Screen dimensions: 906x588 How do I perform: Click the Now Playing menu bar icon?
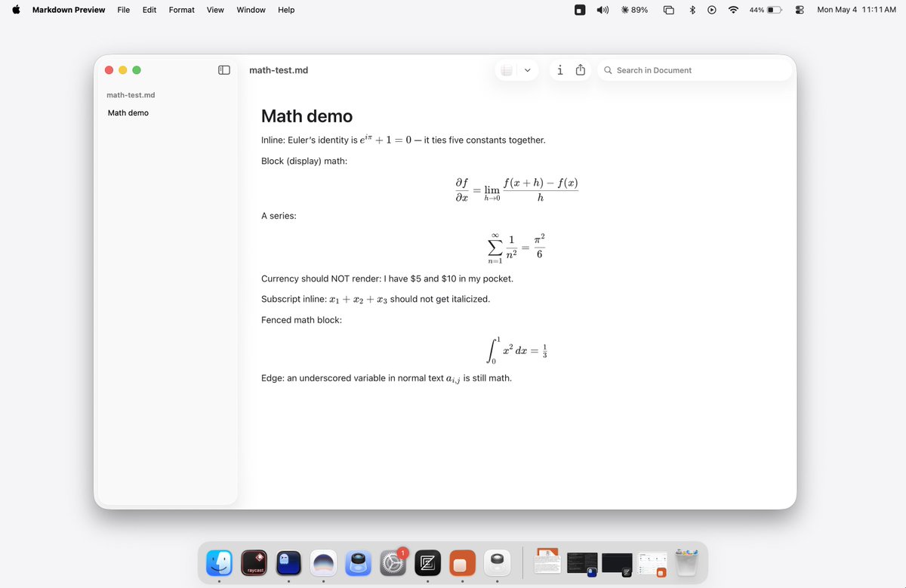click(712, 10)
